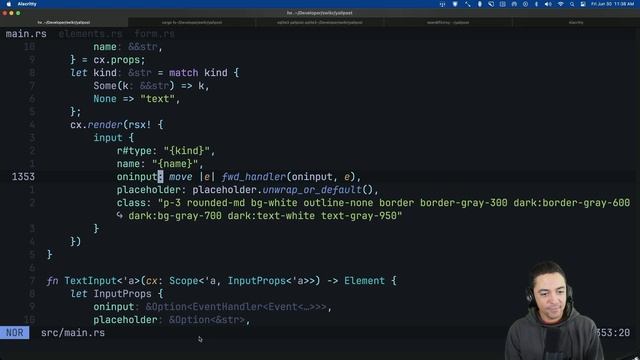Select the elements.rs buffer tab
The image size is (640, 360).
tap(90, 34)
